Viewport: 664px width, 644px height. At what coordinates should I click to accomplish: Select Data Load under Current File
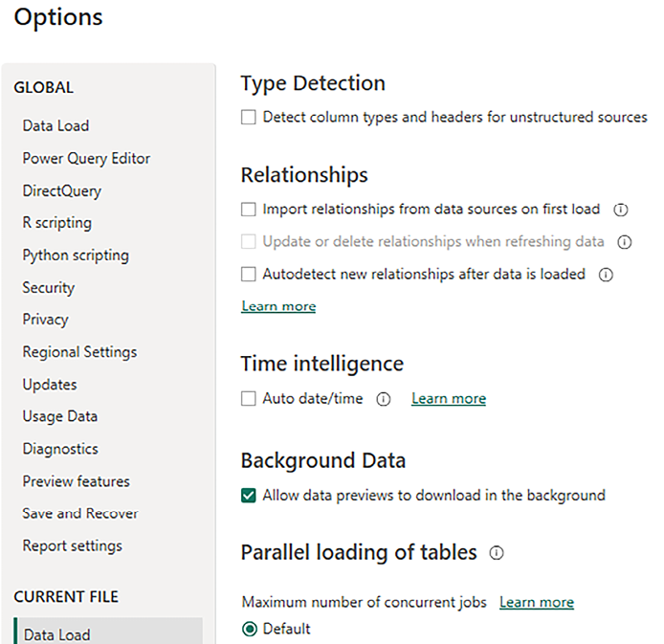tap(56, 634)
